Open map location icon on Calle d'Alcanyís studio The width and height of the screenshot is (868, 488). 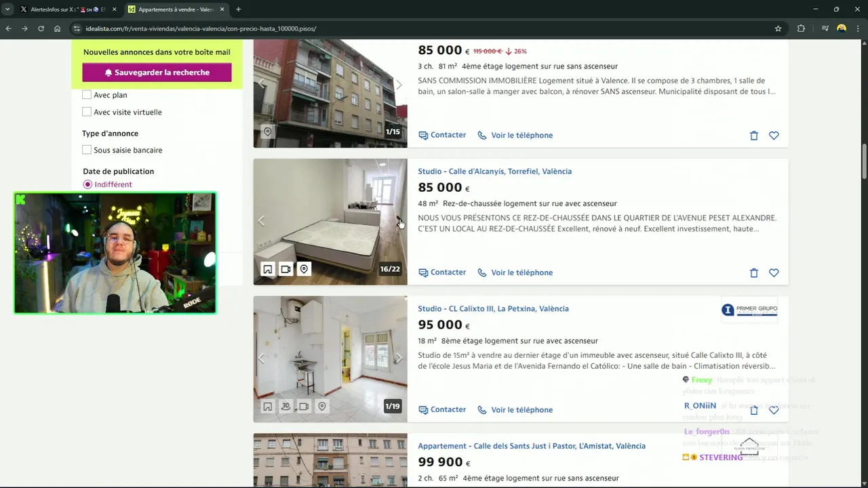pos(304,269)
